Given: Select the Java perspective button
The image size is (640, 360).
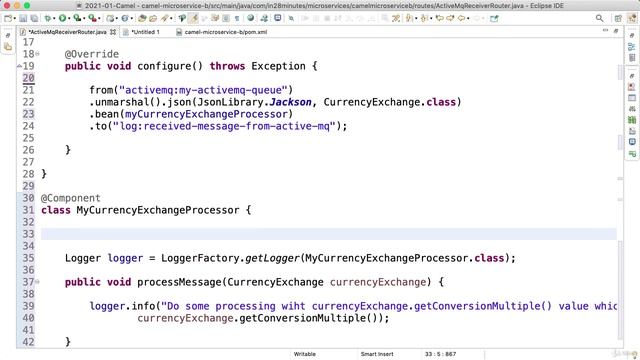Looking at the screenshot, I should click(x=632, y=18).
